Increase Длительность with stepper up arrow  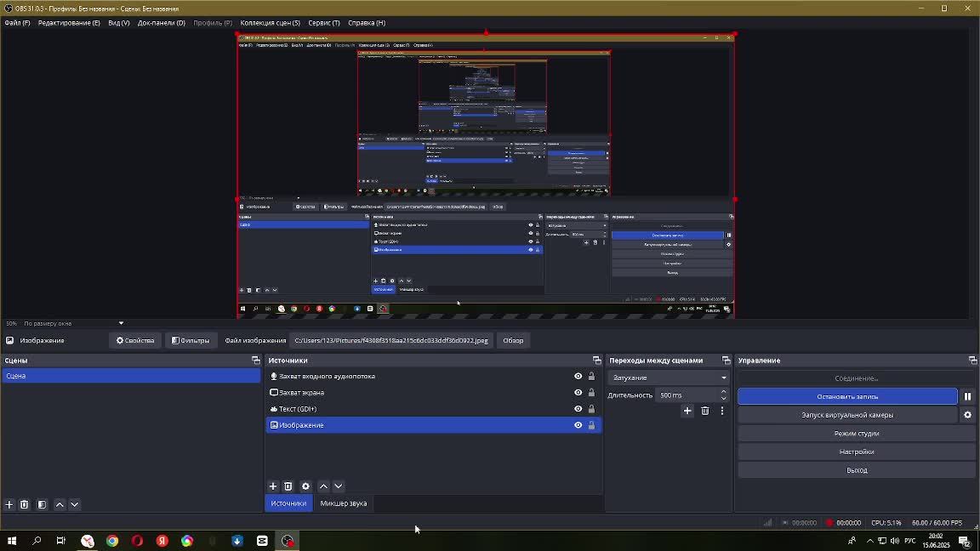tap(724, 392)
